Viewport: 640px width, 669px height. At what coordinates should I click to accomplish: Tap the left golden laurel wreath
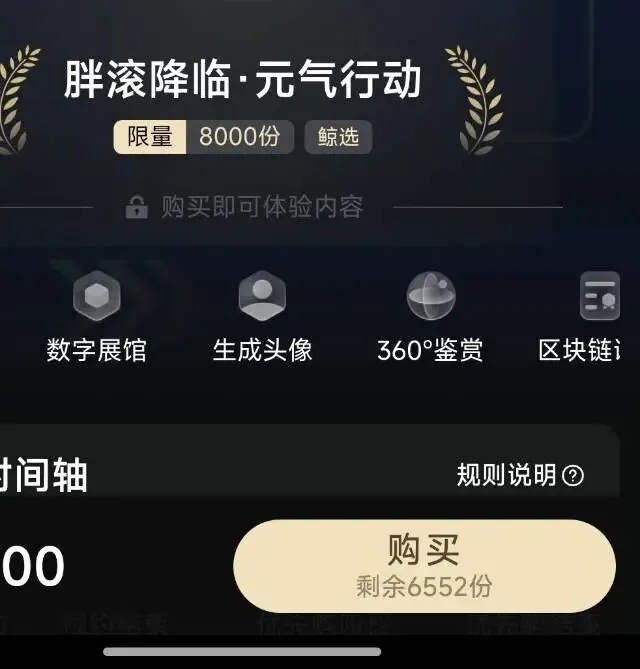click(18, 100)
